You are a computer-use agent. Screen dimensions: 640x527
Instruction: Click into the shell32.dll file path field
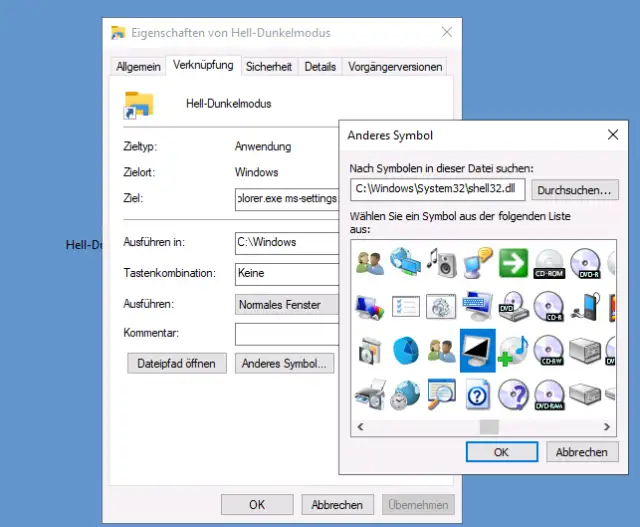[438, 189]
